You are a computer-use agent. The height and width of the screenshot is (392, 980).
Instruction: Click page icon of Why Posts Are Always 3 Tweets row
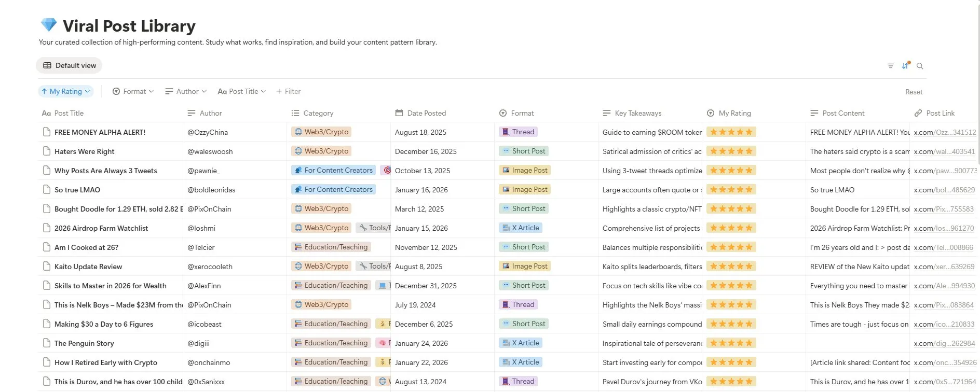(x=47, y=170)
